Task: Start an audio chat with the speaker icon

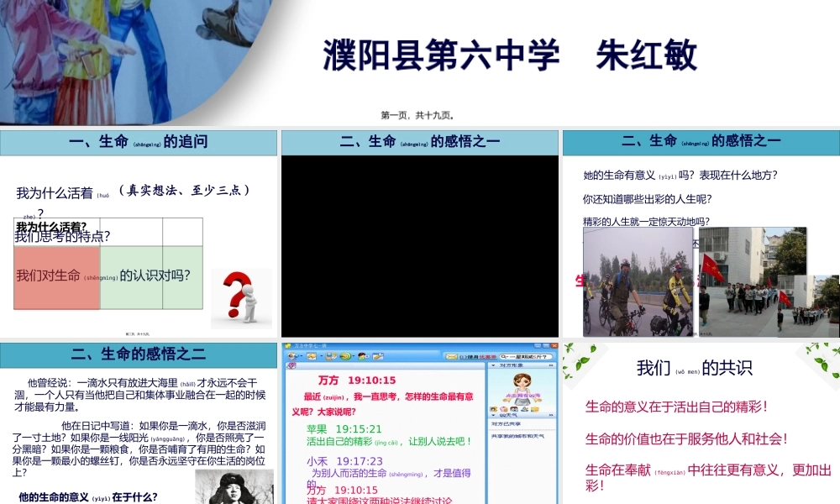Action: 344,356
